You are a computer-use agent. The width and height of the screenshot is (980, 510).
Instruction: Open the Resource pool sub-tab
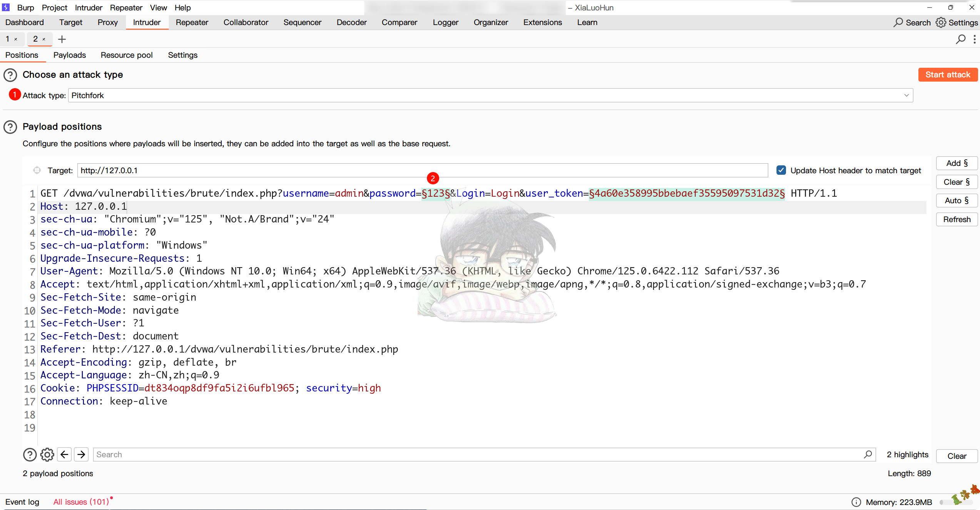click(x=127, y=55)
